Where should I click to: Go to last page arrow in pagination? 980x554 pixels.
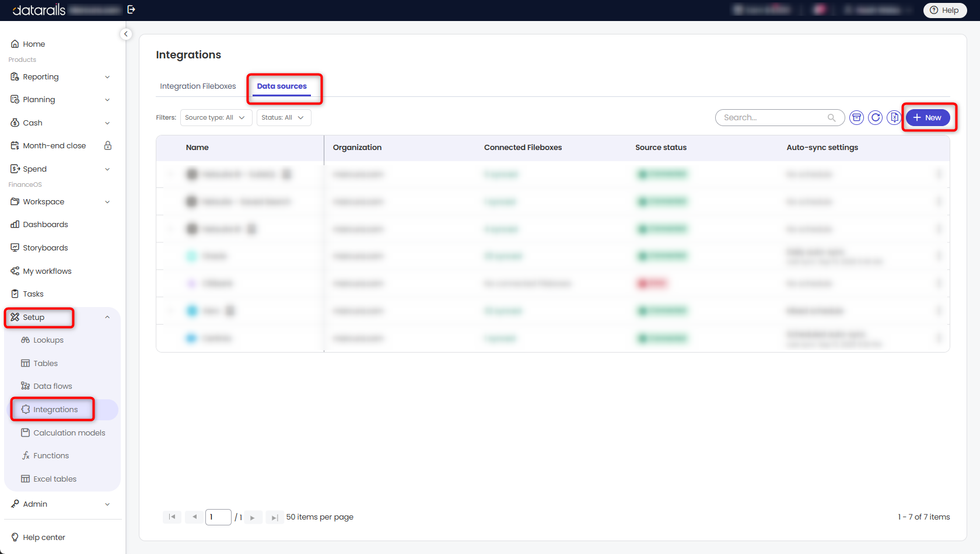coord(274,517)
